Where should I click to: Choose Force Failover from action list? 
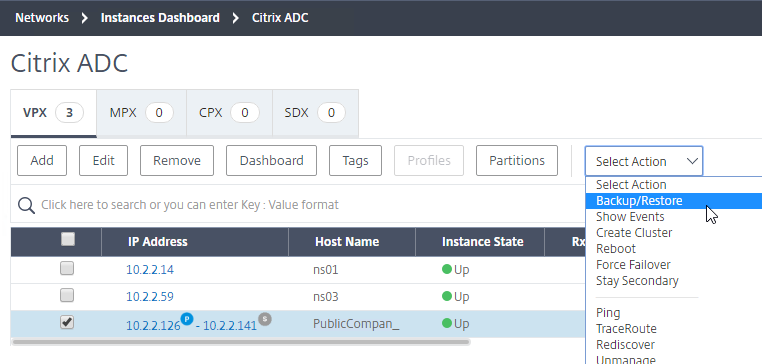pyautogui.click(x=633, y=265)
